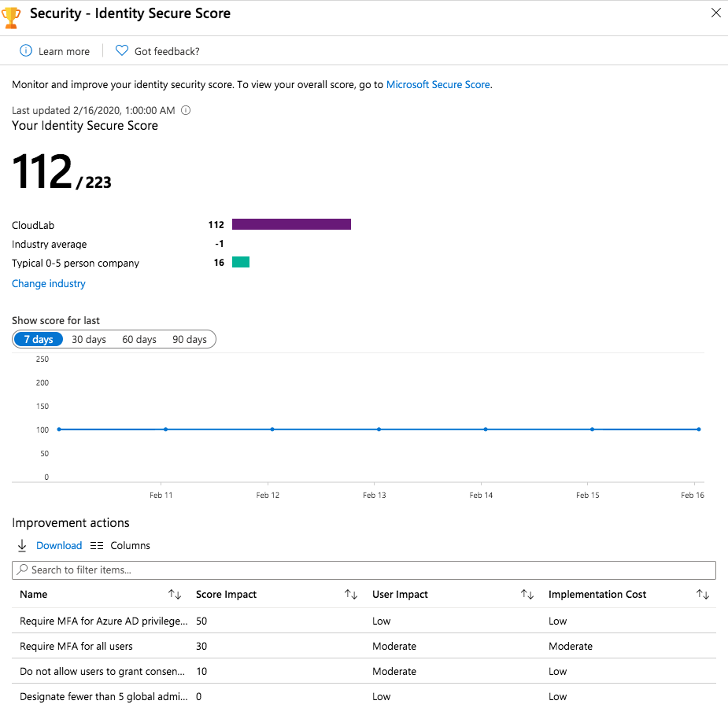This screenshot has width=728, height=708.
Task: Click the purple CloudLab score bar
Action: 291,224
